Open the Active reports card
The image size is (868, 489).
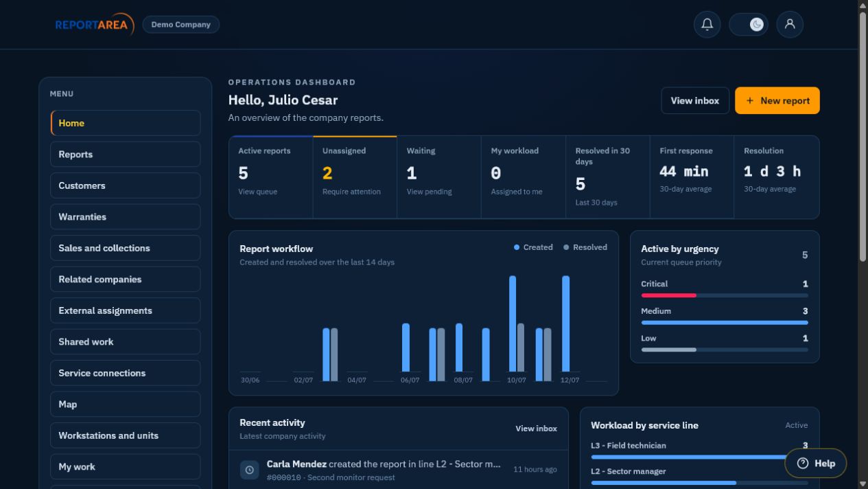pos(271,177)
